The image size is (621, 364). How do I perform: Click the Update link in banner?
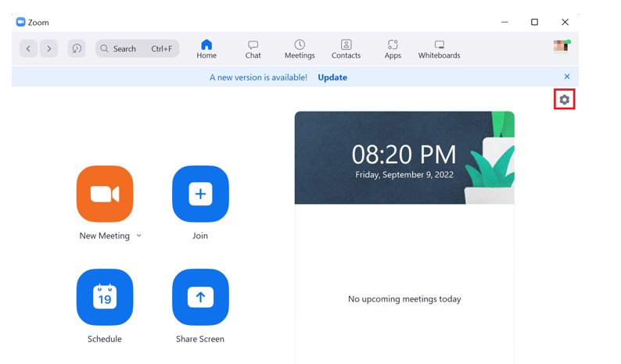click(x=332, y=77)
